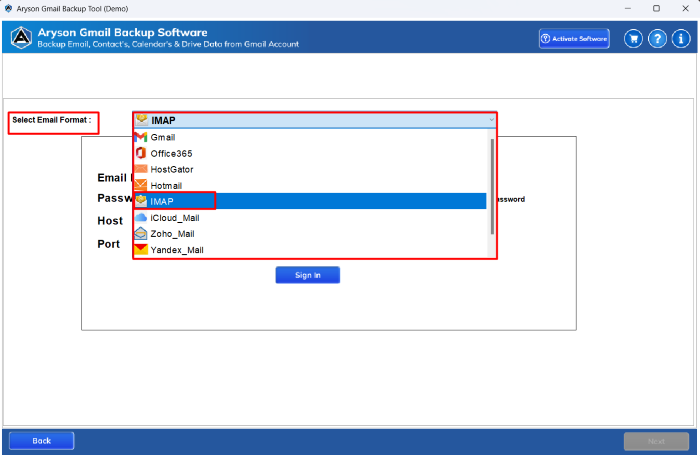
Task: Choose Office365 in the dropdown list
Action: click(x=310, y=153)
